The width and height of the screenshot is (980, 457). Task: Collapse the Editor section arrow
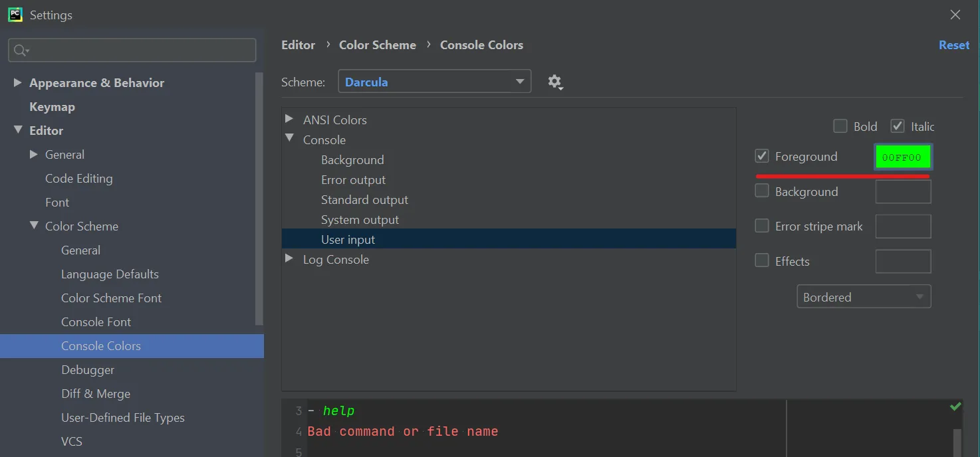(x=18, y=130)
